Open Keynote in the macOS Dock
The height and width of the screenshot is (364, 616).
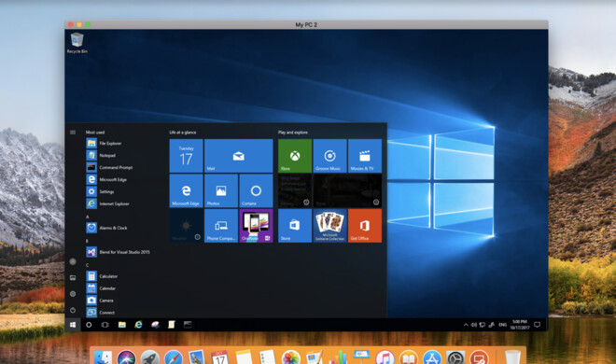(x=362, y=357)
